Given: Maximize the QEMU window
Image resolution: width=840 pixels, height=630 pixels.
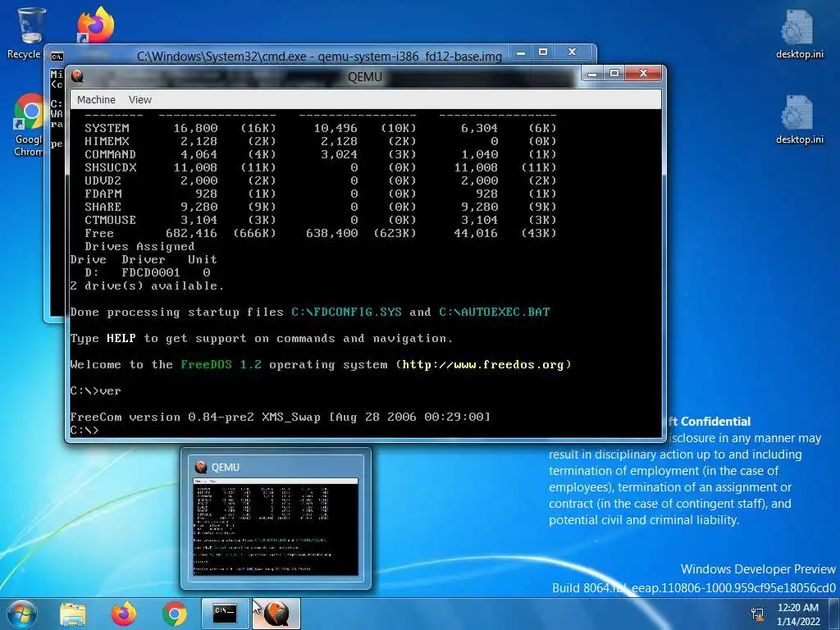Looking at the screenshot, I should coord(614,73).
